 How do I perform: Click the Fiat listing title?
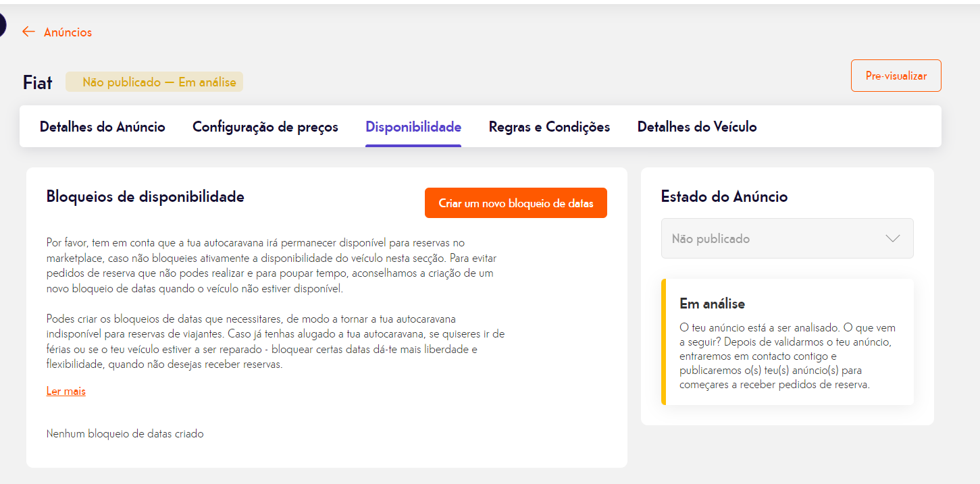(x=38, y=83)
